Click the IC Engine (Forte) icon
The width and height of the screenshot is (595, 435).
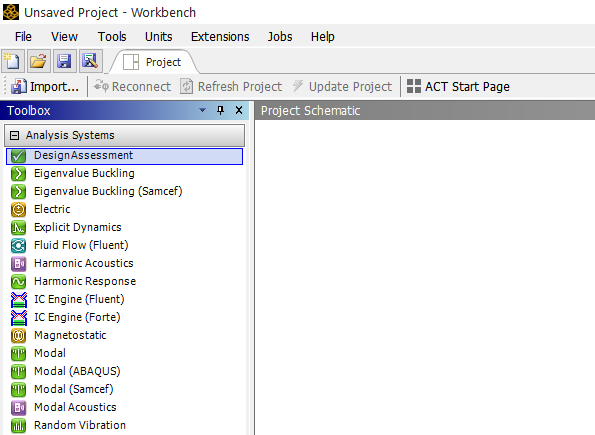(x=19, y=317)
